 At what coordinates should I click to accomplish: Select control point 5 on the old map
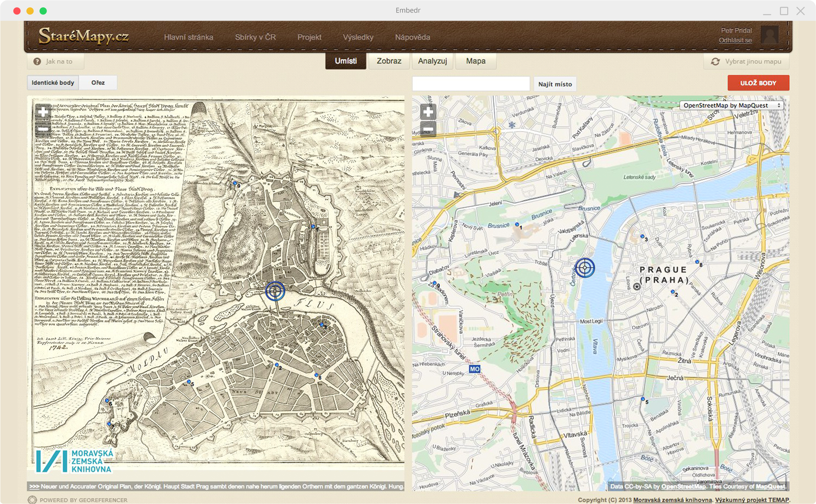pos(189,382)
